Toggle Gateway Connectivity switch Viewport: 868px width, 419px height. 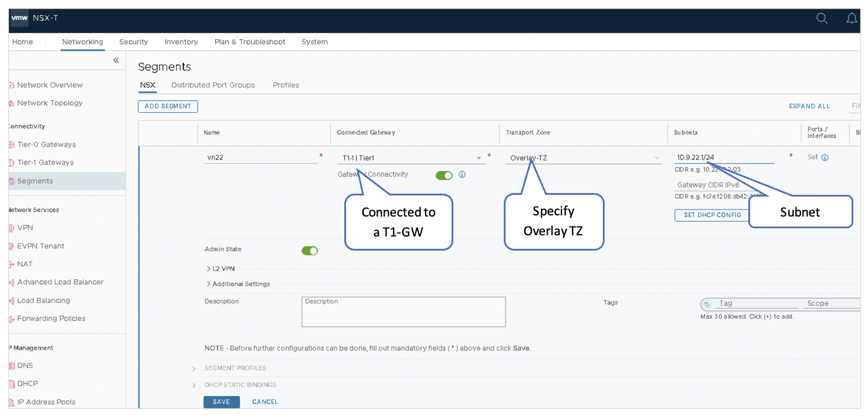point(444,175)
